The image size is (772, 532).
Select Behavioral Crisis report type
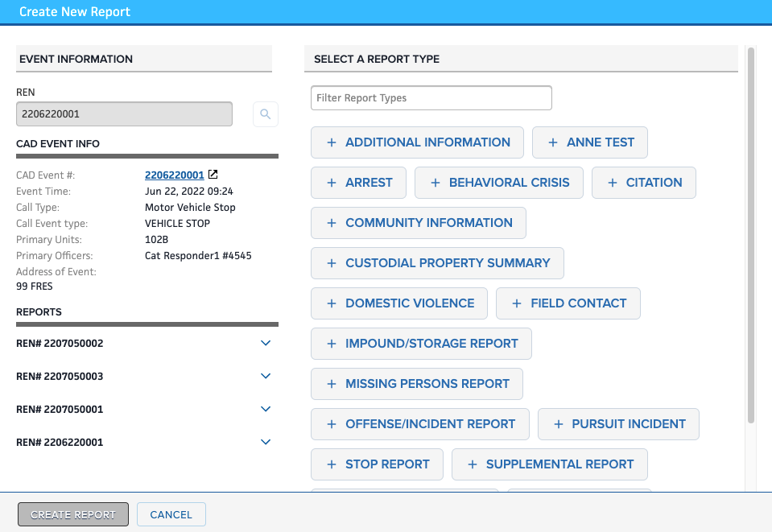499,183
